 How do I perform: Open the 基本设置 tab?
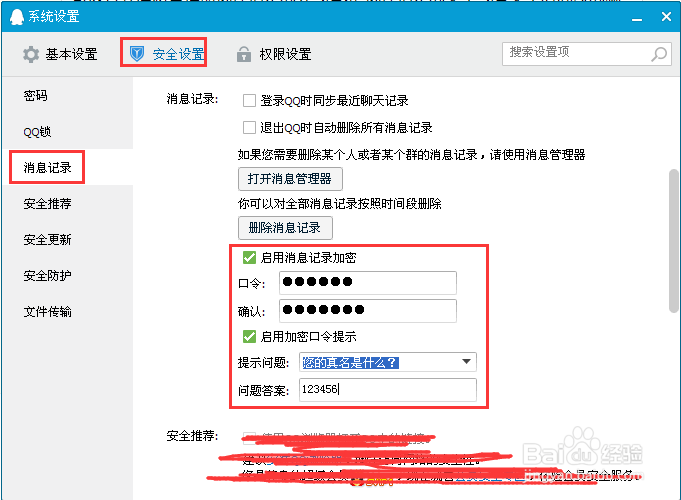tap(60, 54)
